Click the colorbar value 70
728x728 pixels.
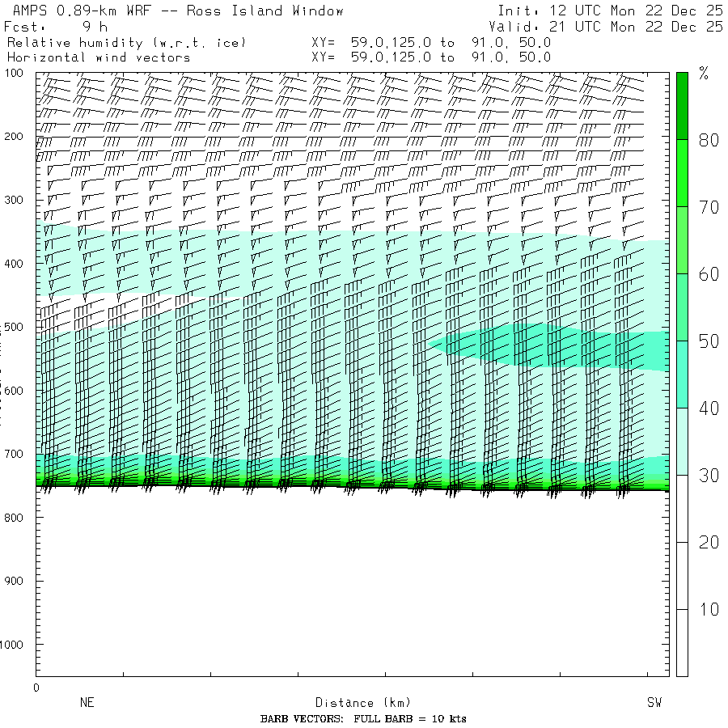point(709,207)
